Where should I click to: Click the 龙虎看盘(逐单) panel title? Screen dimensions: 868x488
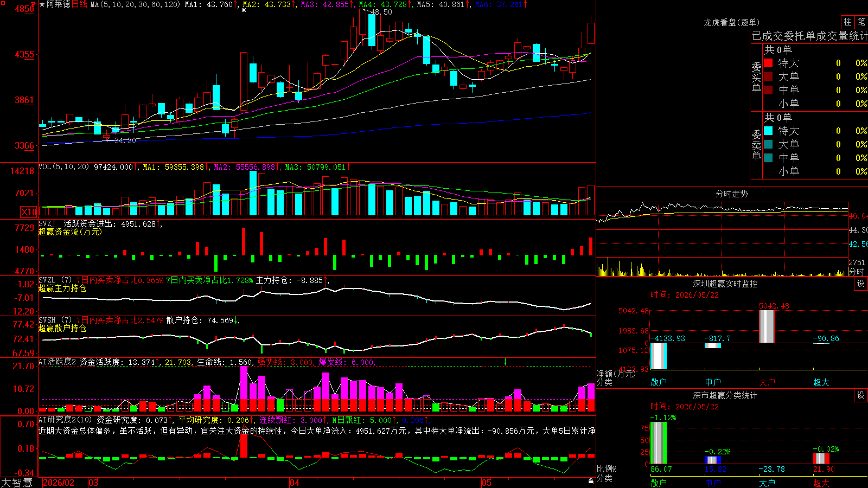(731, 22)
